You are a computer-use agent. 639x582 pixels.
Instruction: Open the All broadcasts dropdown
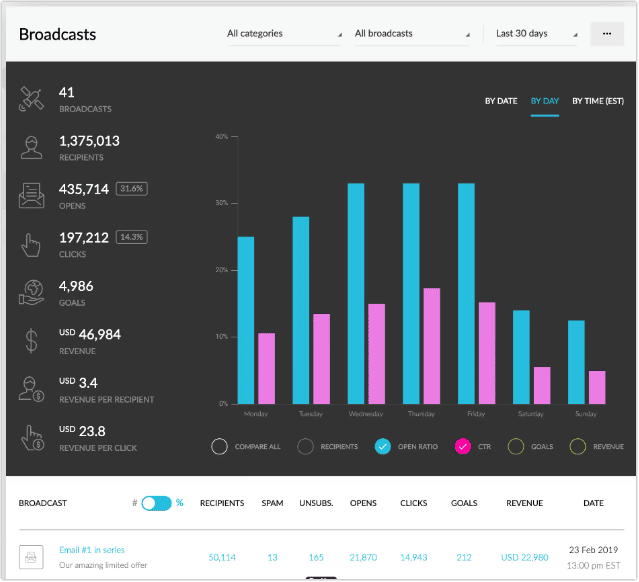pyautogui.click(x=412, y=34)
